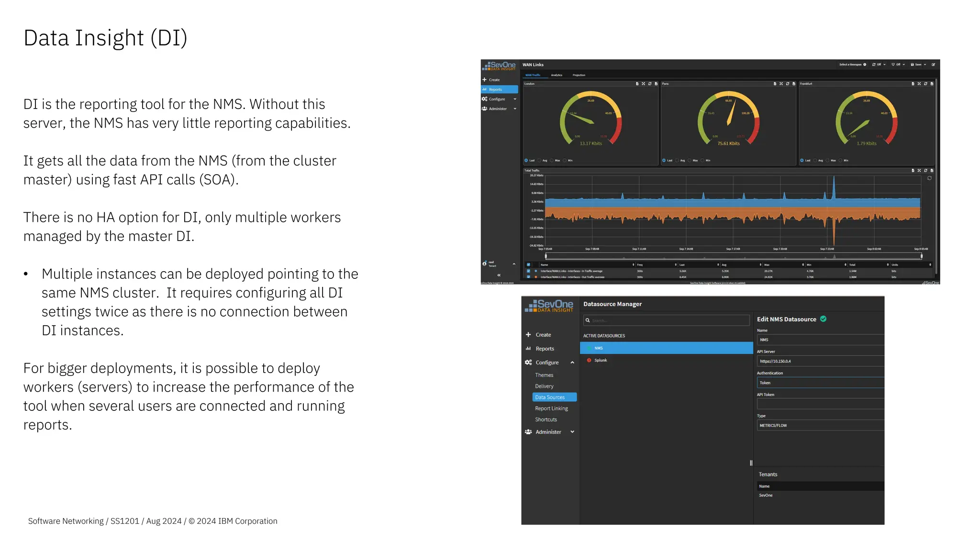Click the magnifier icon in datasource search
The image size is (980, 551).
[x=588, y=320]
